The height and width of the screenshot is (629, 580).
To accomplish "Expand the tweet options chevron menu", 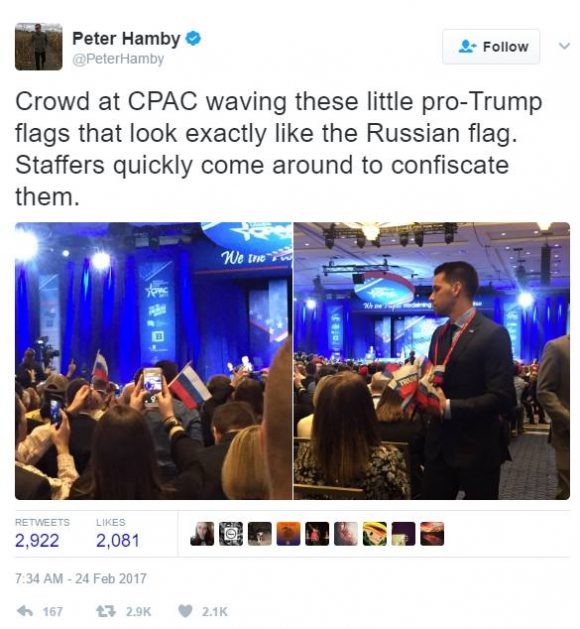I will coord(564,46).
